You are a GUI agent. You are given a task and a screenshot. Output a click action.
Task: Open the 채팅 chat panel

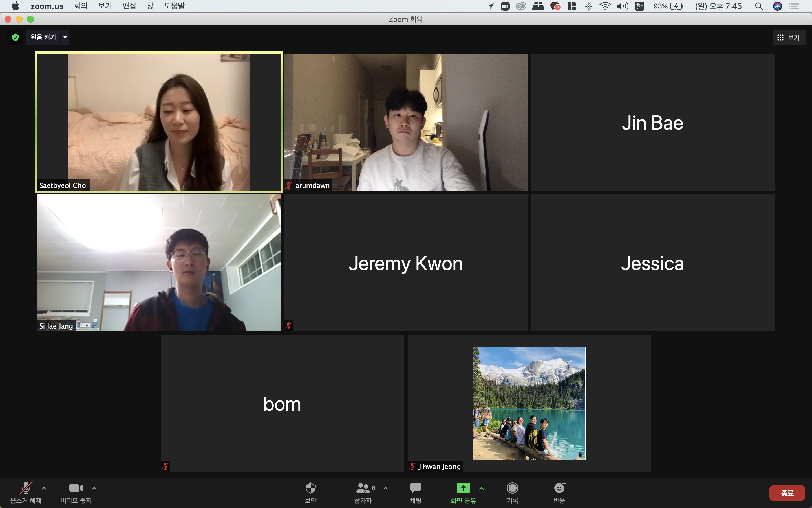tap(415, 492)
